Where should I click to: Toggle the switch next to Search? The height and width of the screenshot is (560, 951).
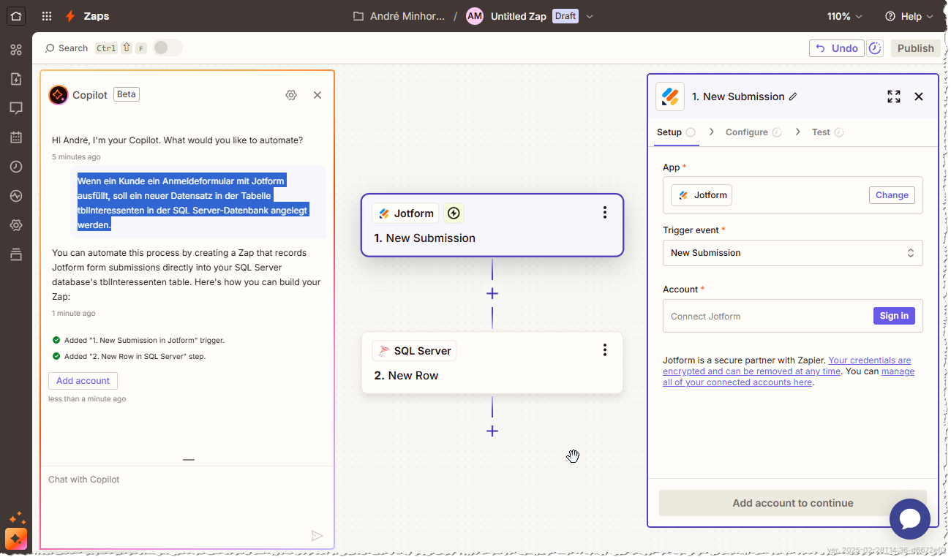click(167, 48)
